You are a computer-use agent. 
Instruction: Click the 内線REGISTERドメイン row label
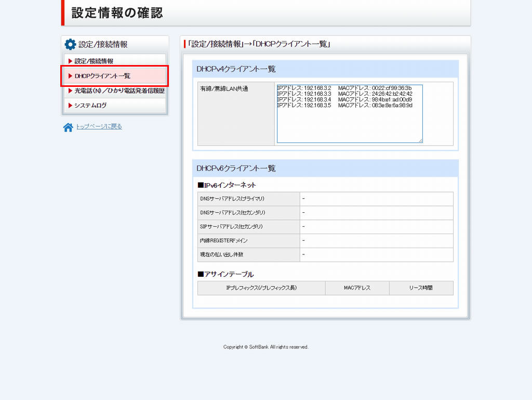(x=249, y=240)
